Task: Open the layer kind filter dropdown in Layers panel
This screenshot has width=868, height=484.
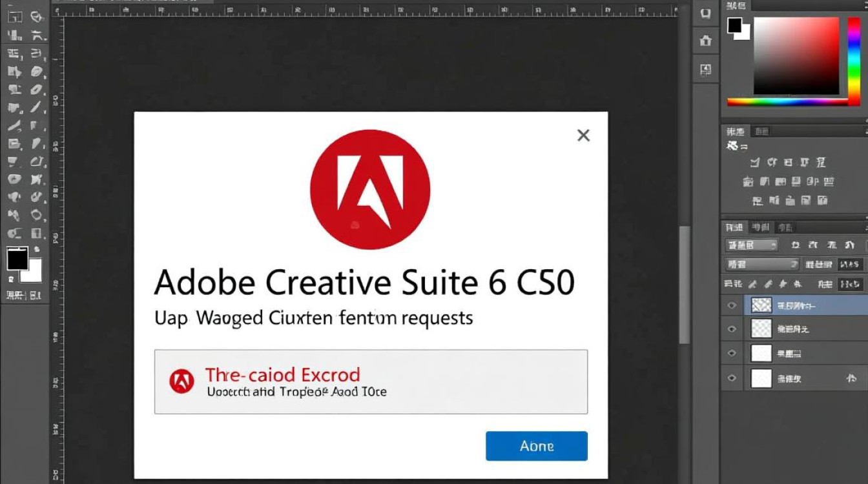Action: coord(751,245)
